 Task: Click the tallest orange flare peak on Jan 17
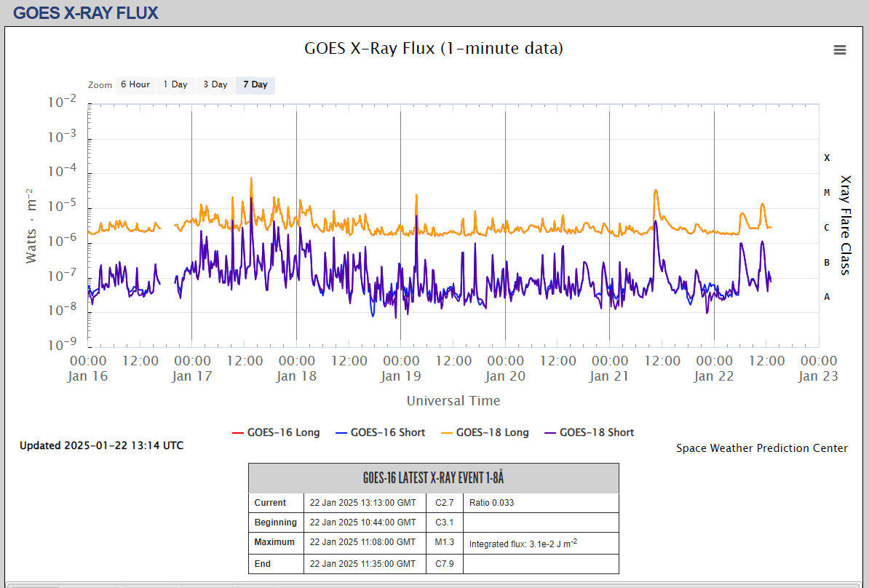(251, 179)
